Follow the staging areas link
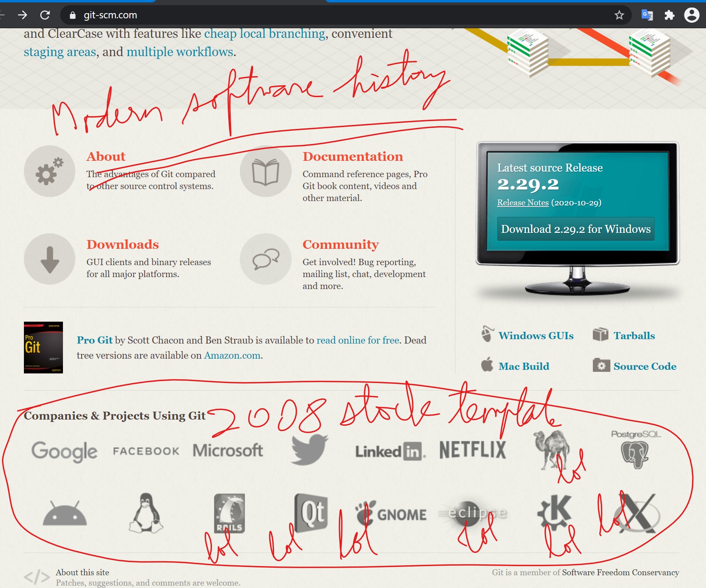The width and height of the screenshot is (706, 588). (x=60, y=52)
